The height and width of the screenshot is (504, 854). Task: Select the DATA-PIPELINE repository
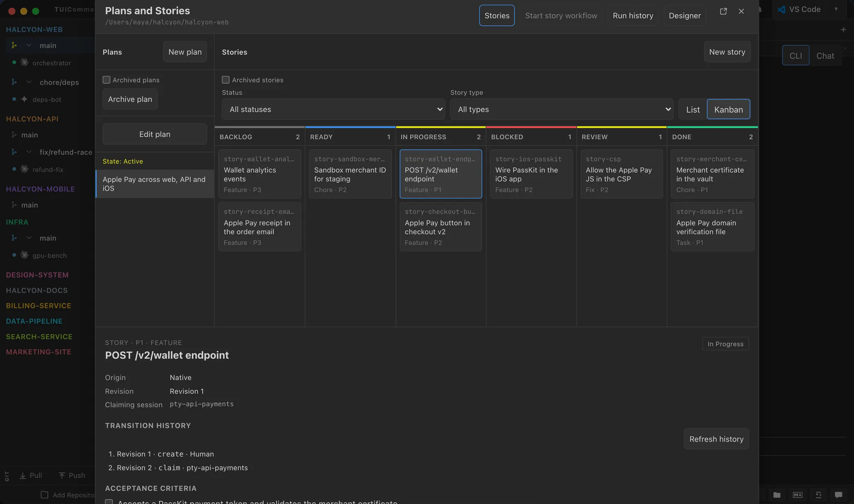[x=34, y=321]
